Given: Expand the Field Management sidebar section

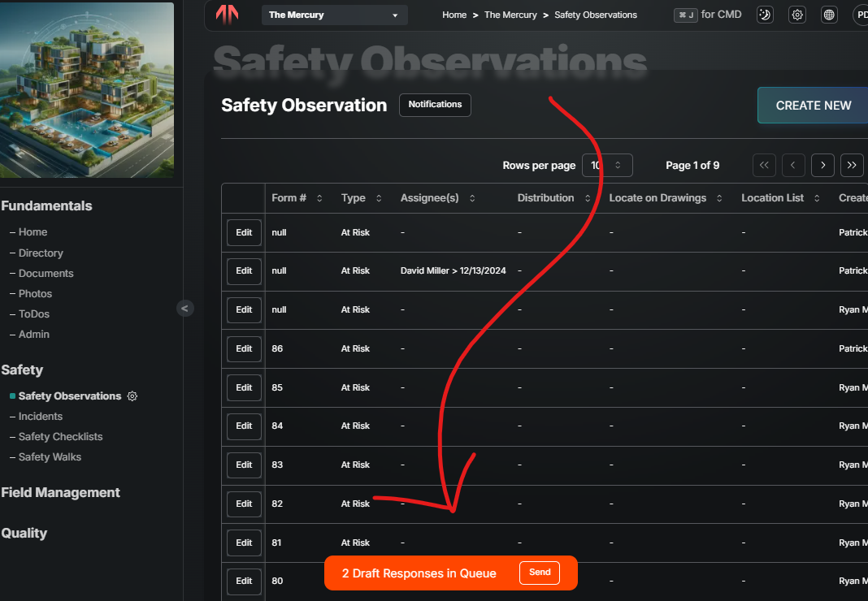Looking at the screenshot, I should [61, 493].
